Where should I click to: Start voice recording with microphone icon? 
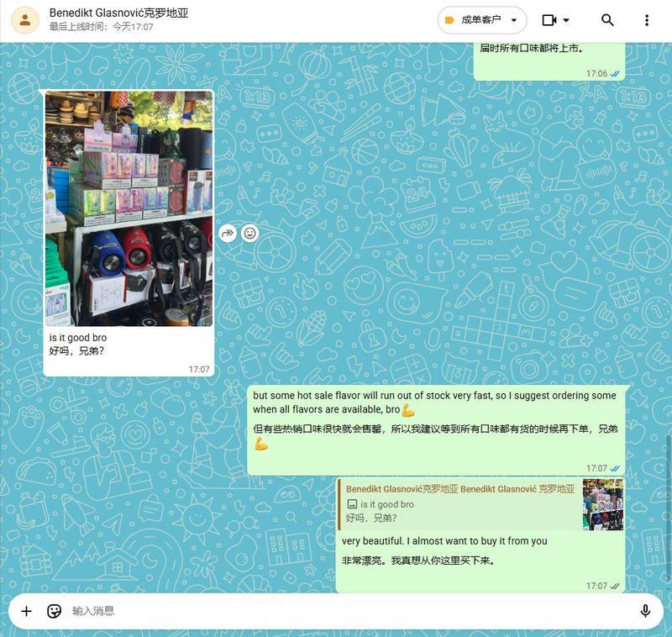pos(645,611)
